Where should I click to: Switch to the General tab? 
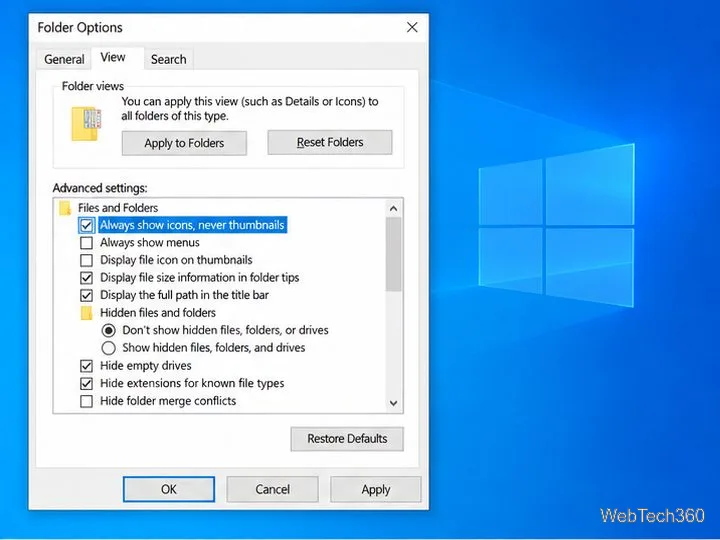(64, 59)
